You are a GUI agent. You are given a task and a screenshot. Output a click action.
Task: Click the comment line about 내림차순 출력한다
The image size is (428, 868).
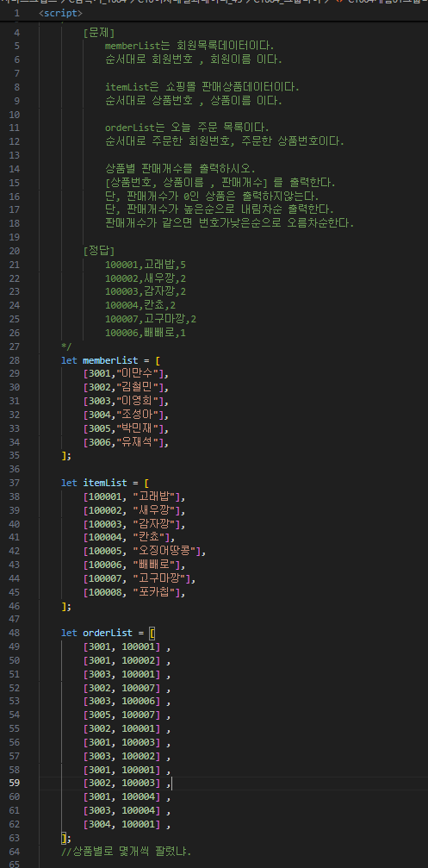(x=219, y=209)
